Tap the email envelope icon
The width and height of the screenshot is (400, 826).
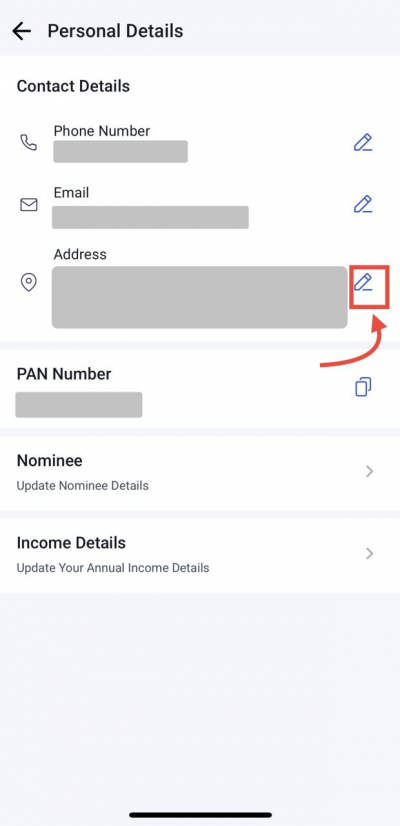(x=28, y=204)
